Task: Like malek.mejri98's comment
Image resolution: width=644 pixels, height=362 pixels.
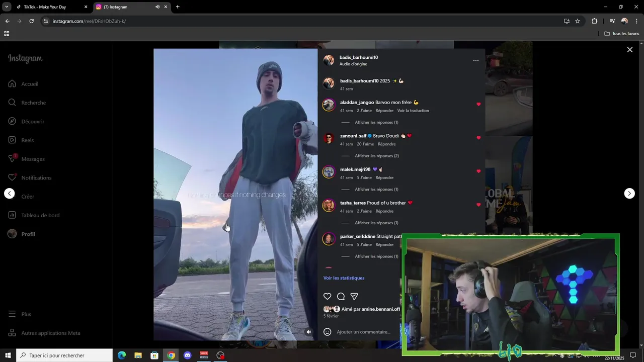Action: (478, 171)
